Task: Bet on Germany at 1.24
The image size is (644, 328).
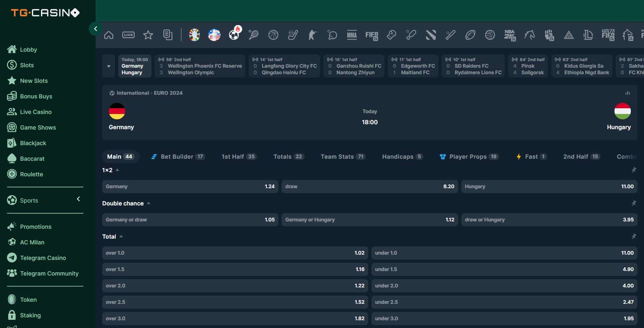Action: coord(190,187)
